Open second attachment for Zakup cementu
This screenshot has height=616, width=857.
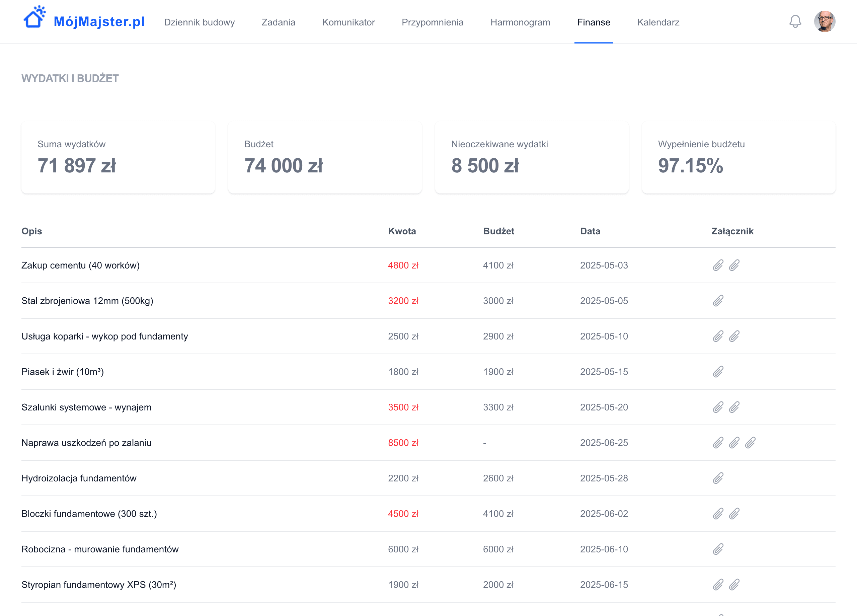734,265
